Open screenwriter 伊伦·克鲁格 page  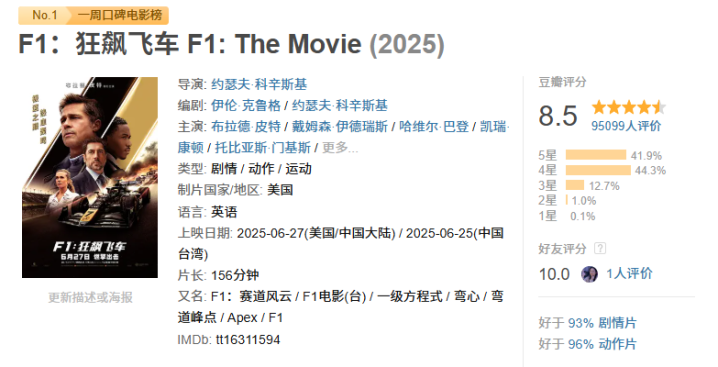tap(246, 105)
